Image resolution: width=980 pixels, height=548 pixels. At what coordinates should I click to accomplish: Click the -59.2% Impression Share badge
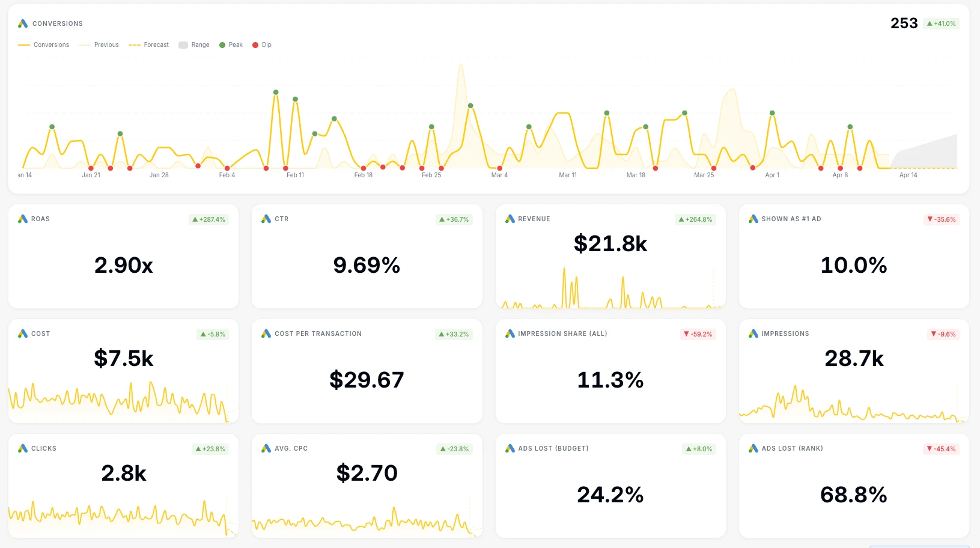coord(698,335)
